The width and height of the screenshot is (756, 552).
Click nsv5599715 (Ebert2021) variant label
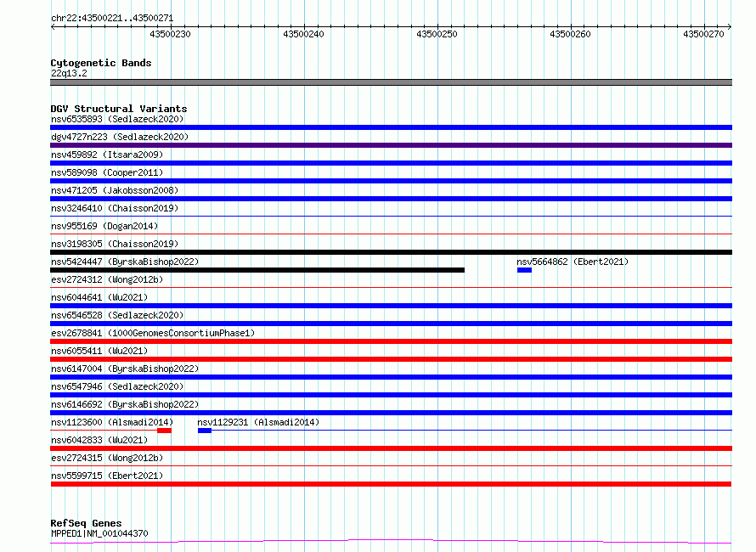(x=107, y=476)
